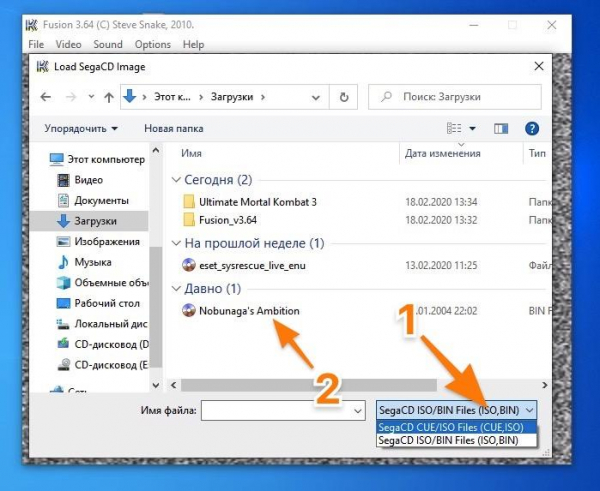Viewport: 600px width, 491px height.
Task: Minimize the Fusion 3.64 window
Action: click(x=474, y=25)
